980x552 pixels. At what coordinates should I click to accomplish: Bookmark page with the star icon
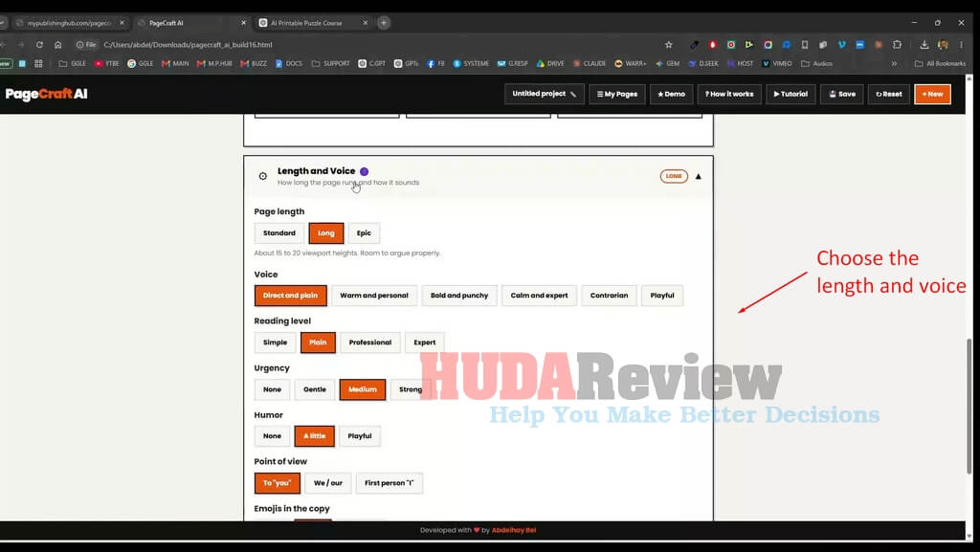669,45
